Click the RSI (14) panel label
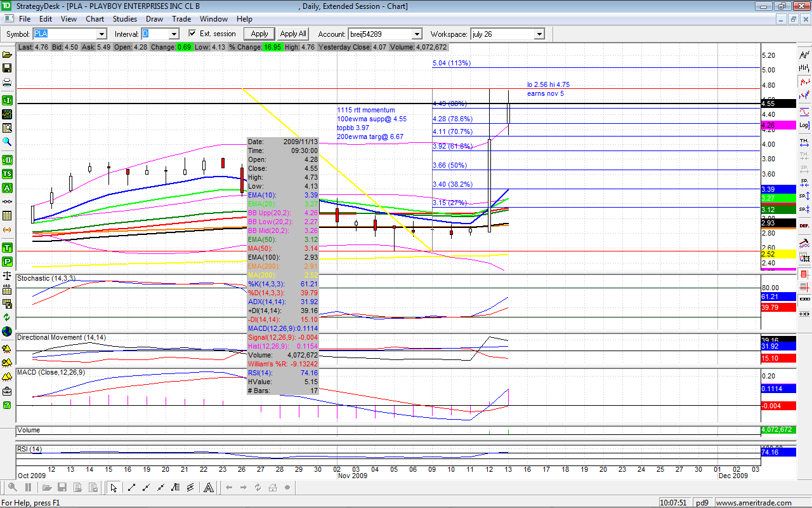This screenshot has width=812, height=508. tap(30, 450)
